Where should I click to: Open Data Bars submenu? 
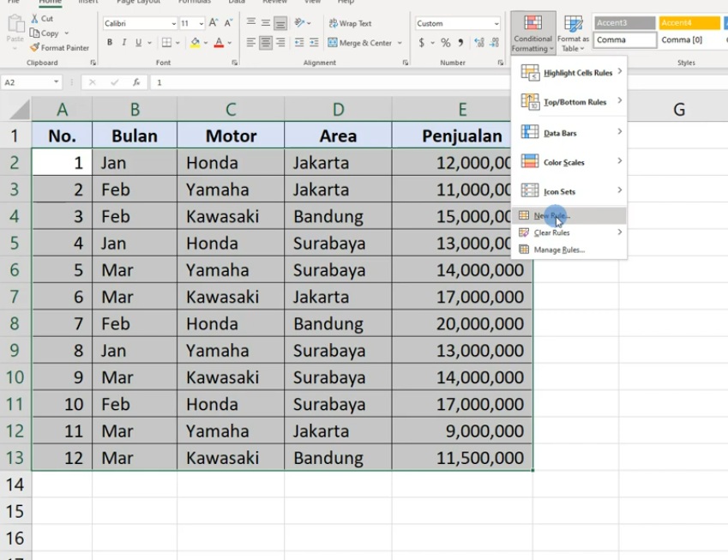pyautogui.click(x=569, y=133)
